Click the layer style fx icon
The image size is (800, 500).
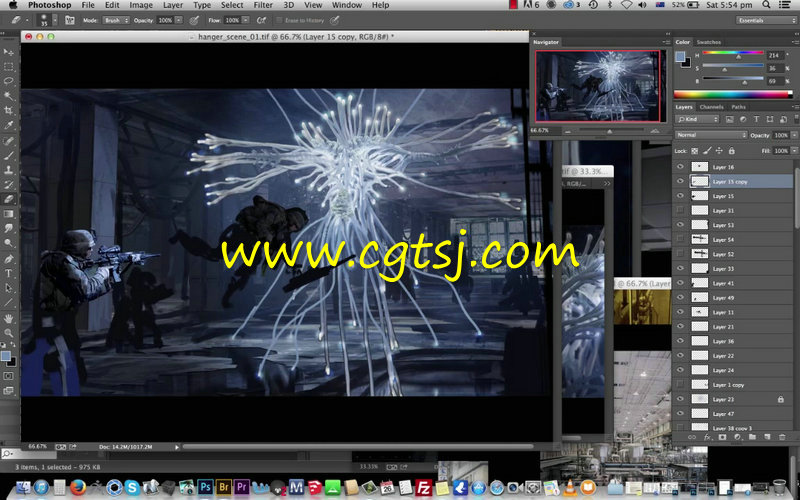[x=707, y=437]
